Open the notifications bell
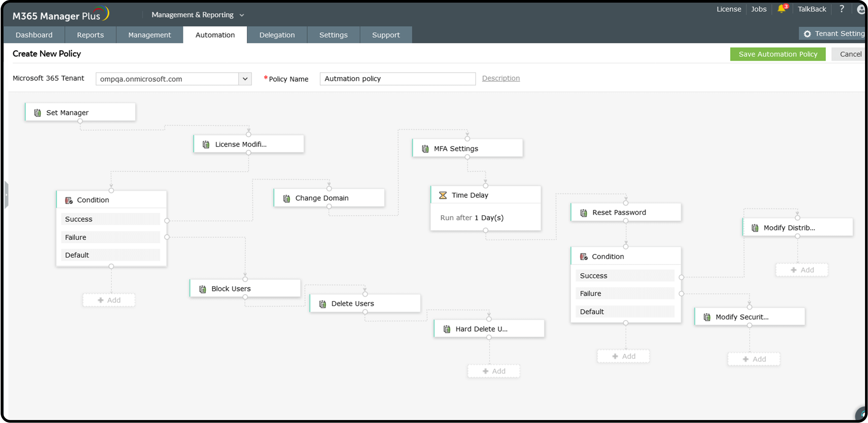Image resolution: width=868 pixels, height=423 pixels. click(782, 9)
